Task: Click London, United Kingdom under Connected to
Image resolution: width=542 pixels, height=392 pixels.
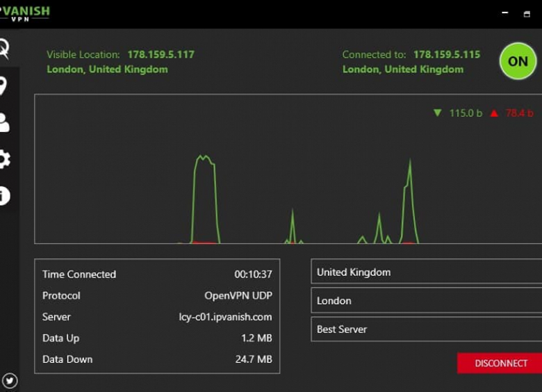Action: (x=403, y=69)
